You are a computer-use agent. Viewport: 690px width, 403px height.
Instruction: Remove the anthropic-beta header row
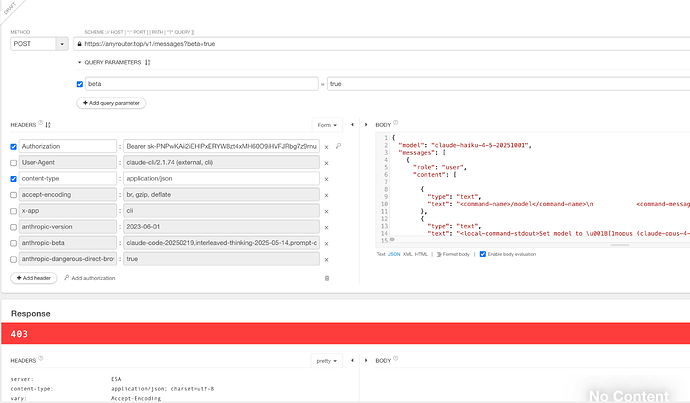327,244
